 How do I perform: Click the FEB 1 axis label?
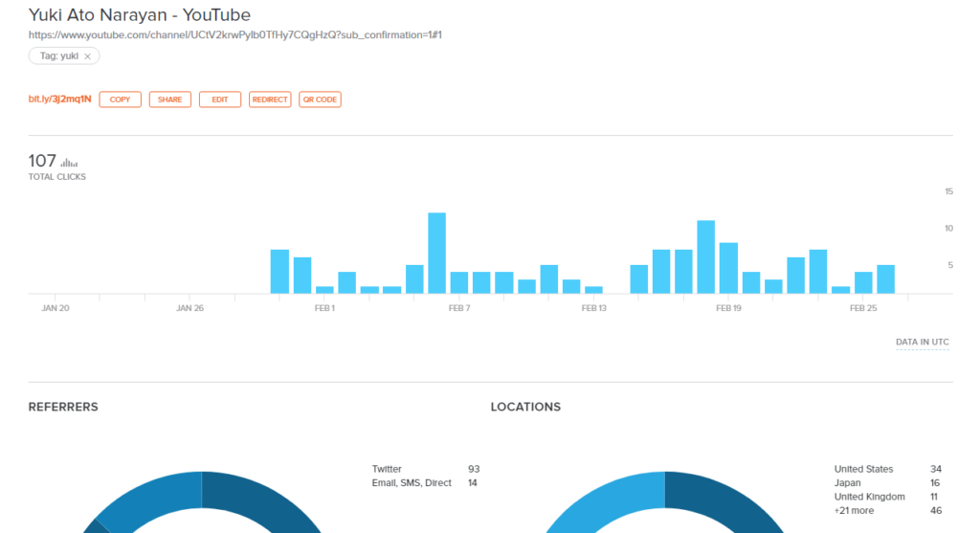click(x=324, y=308)
